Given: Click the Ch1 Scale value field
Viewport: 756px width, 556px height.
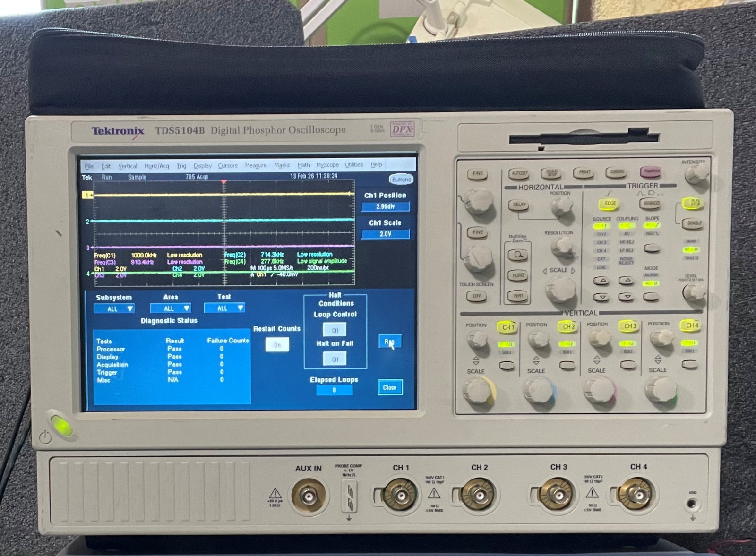Looking at the screenshot, I should coord(386,234).
